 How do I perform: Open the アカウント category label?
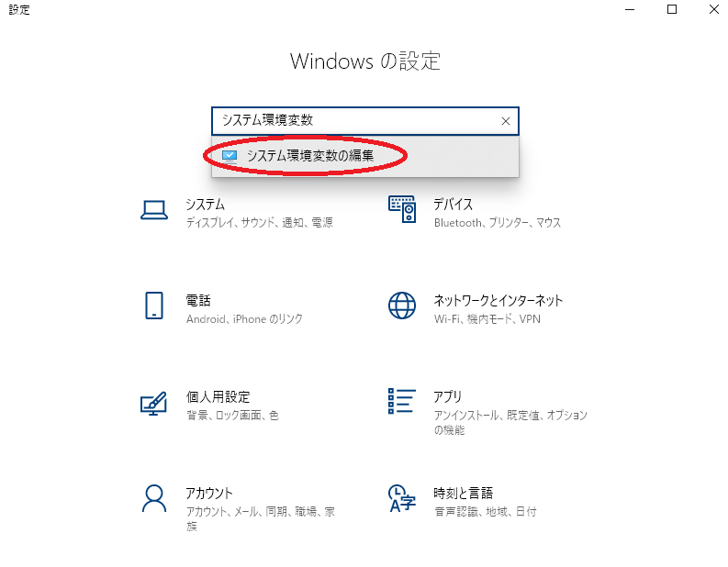[x=209, y=493]
